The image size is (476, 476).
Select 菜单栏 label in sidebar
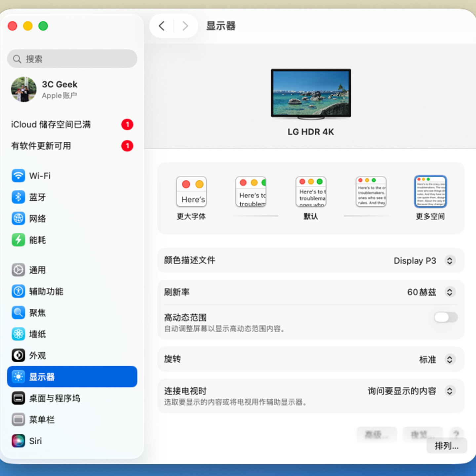[x=42, y=420]
